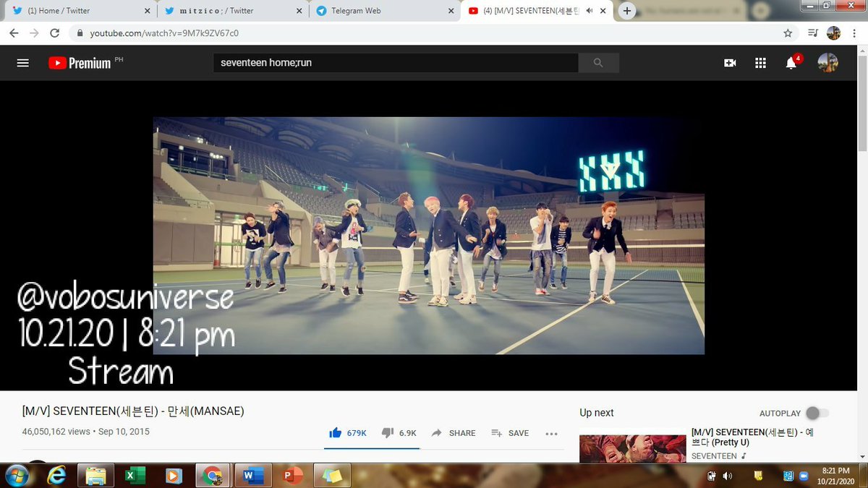Switch to the mitzico Twitter tab
The image size is (868, 488).
[x=233, y=11]
